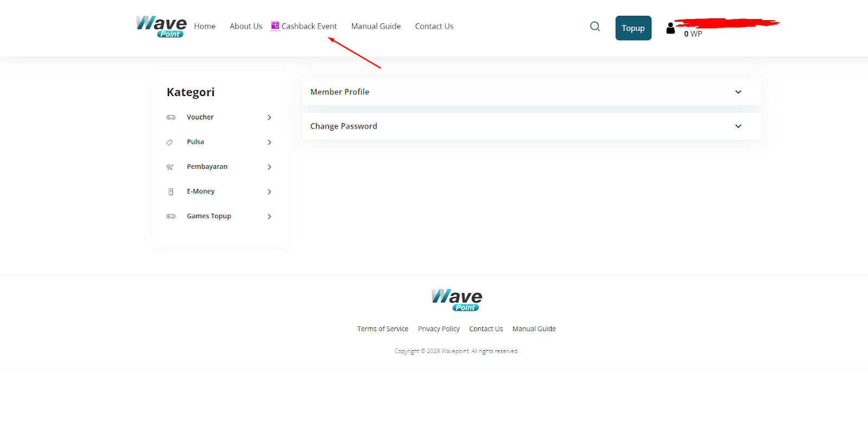Click the purple Cashback Event icon
Screen dimensions: 868x443
[x=275, y=26]
